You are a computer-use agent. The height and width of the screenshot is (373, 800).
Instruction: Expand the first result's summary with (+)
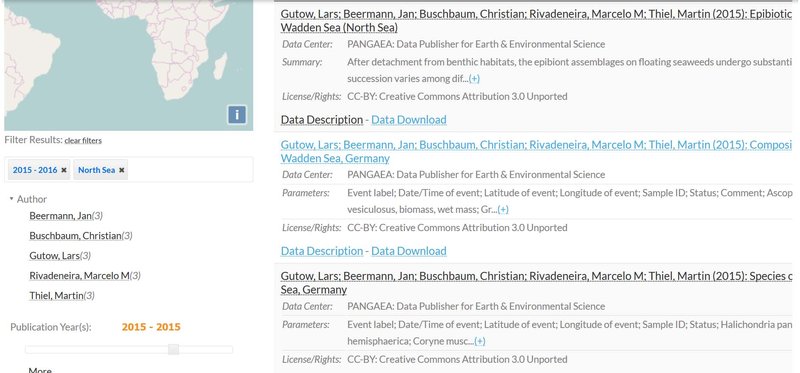click(x=474, y=79)
